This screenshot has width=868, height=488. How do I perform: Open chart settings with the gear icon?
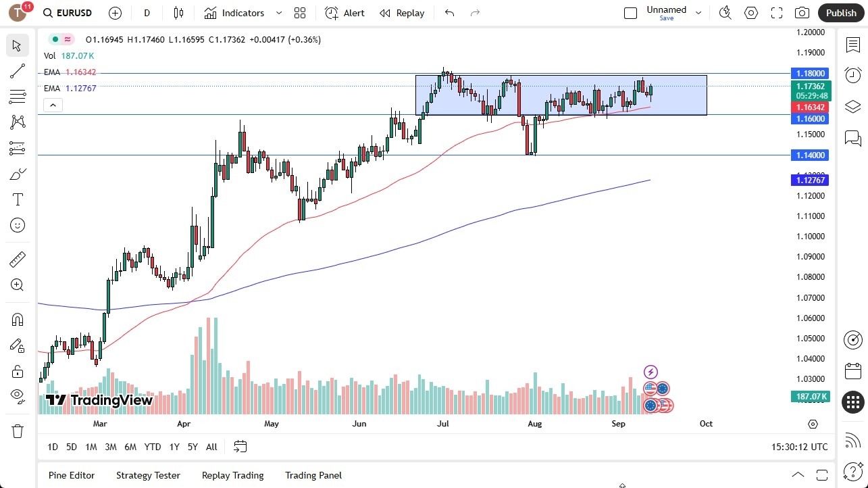(750, 12)
